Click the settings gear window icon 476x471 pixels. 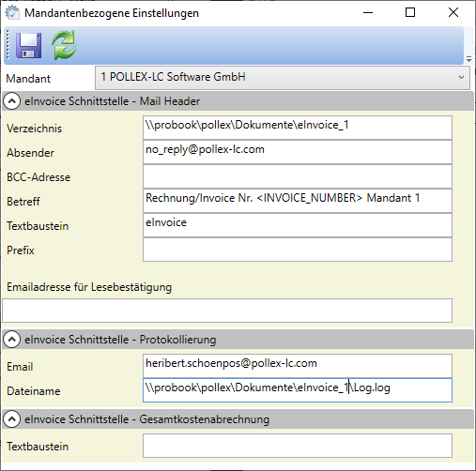pos(12,13)
